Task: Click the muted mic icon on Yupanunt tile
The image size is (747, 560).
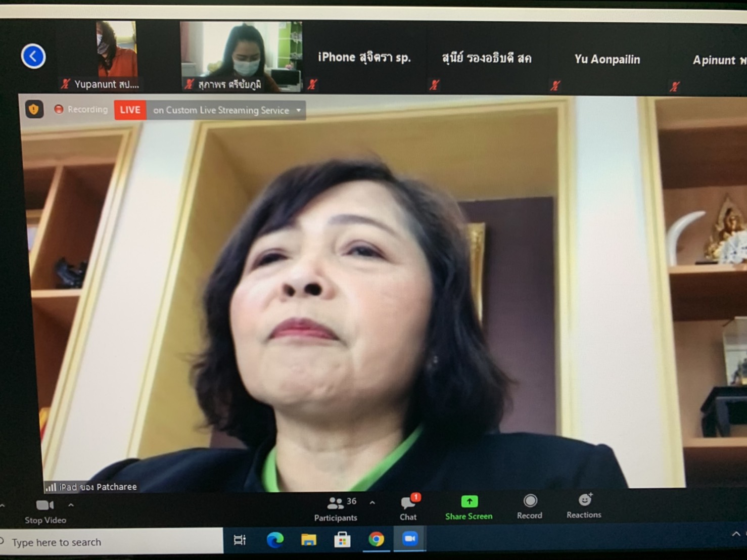Action: (65, 84)
